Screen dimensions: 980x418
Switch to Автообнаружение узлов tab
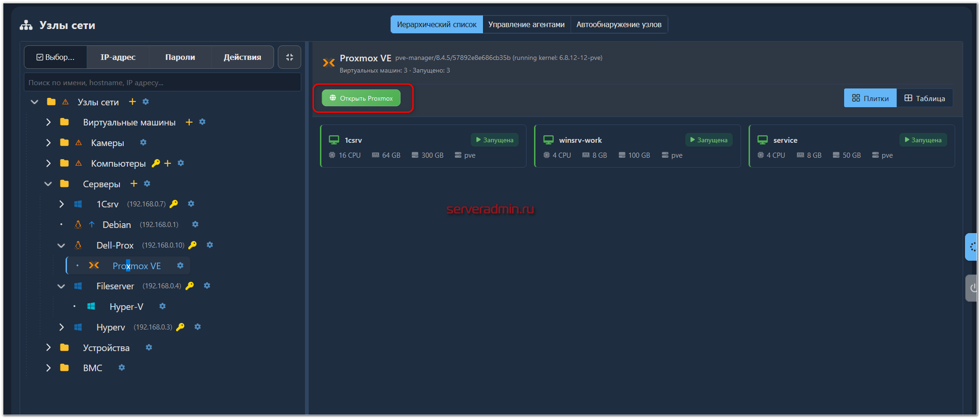pyautogui.click(x=618, y=24)
